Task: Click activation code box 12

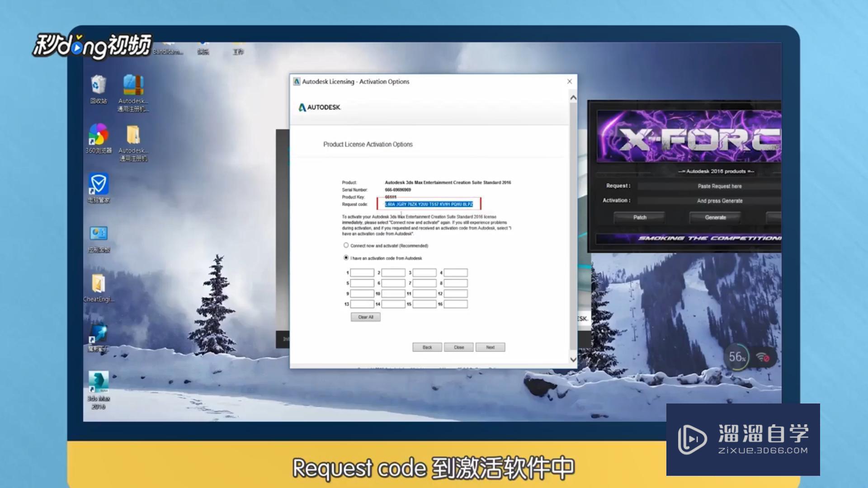Action: point(456,294)
